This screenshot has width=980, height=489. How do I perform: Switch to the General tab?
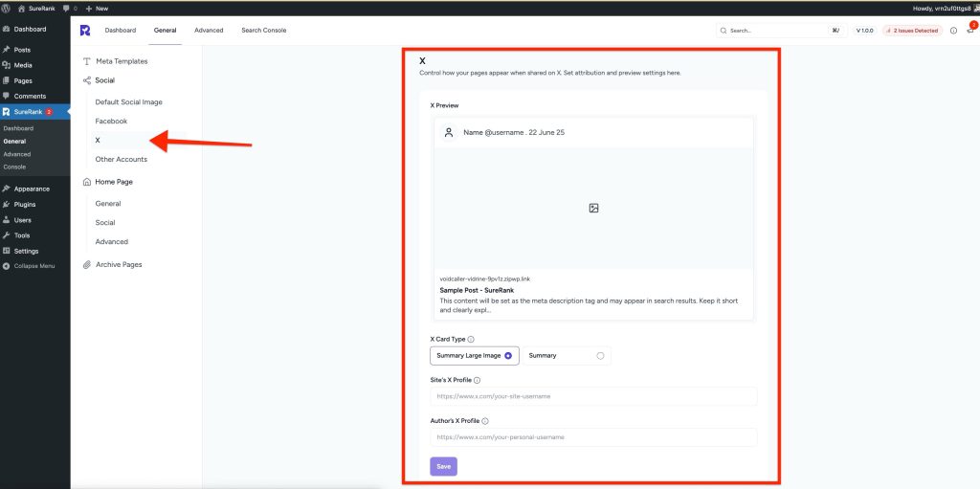(165, 30)
